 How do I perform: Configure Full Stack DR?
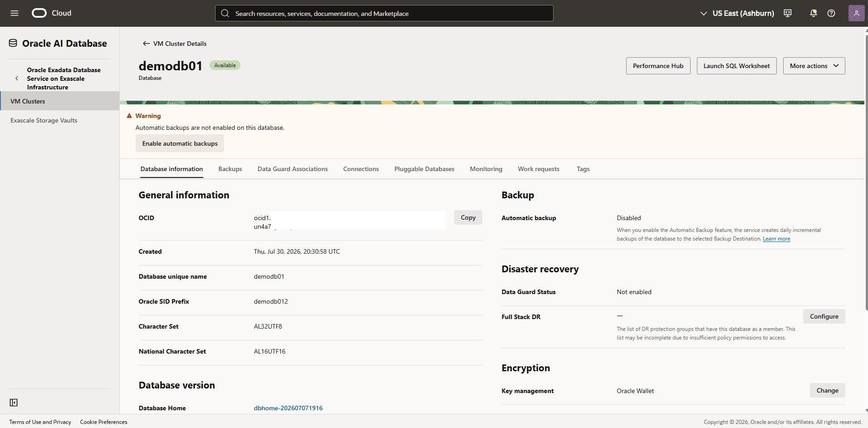[x=824, y=316]
